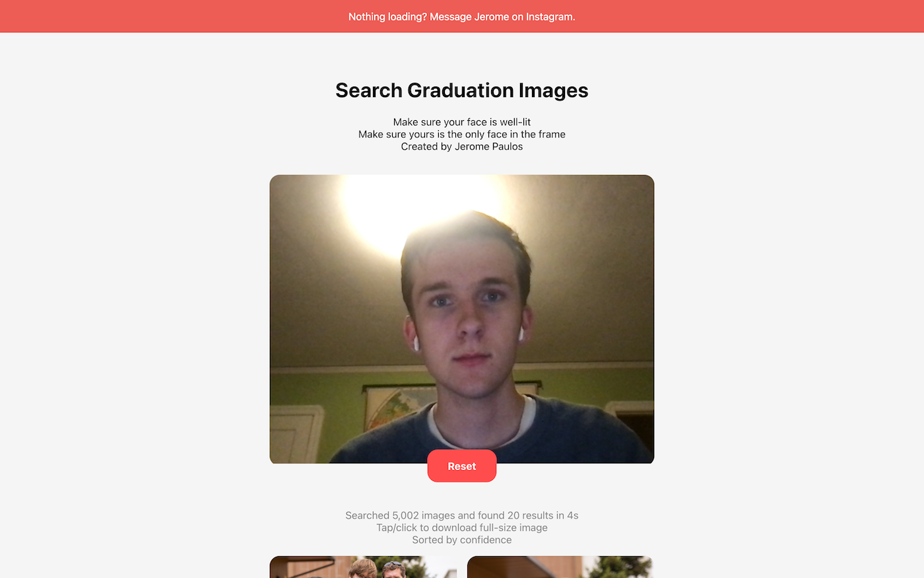Click the Sorted by confidence label
924x578 pixels.
click(462, 540)
